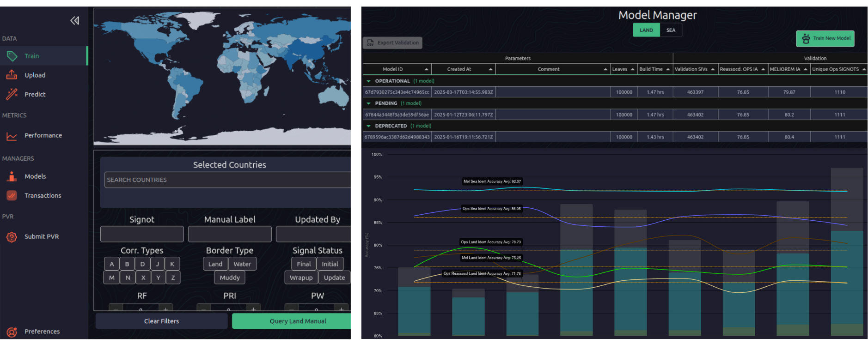Screen dimensions: 868x350
Task: Collapse the DEPRECATED model group
Action: (368, 126)
